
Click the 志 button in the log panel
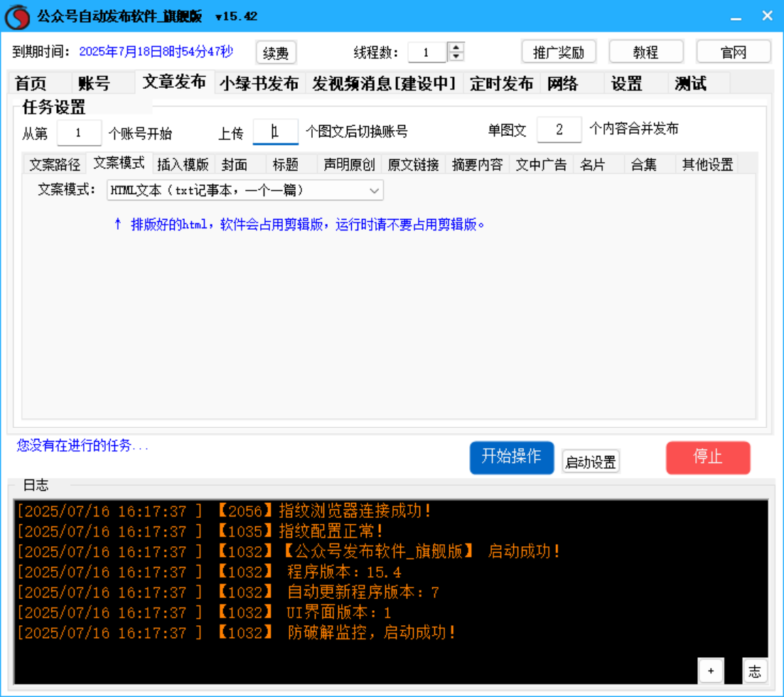[x=754, y=671]
